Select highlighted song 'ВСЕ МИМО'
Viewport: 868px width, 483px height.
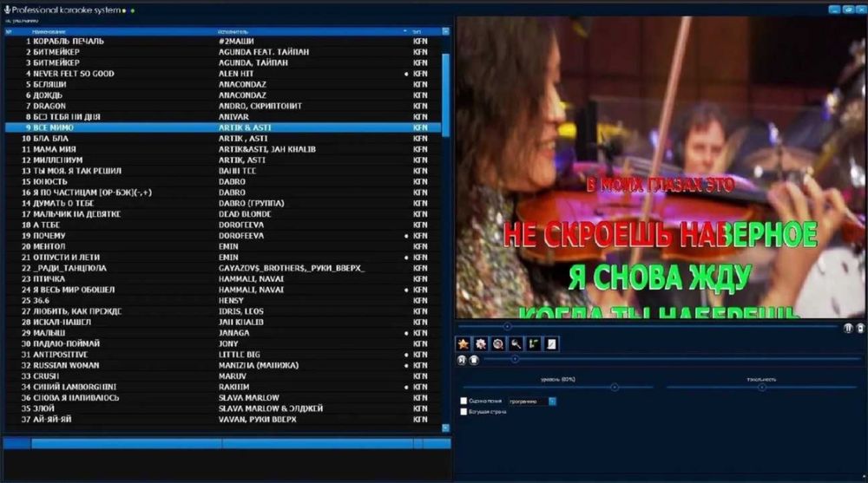(x=53, y=127)
